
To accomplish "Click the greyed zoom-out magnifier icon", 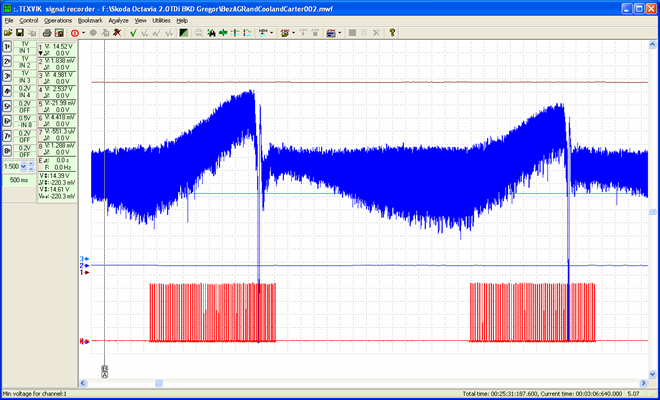I will [199, 33].
